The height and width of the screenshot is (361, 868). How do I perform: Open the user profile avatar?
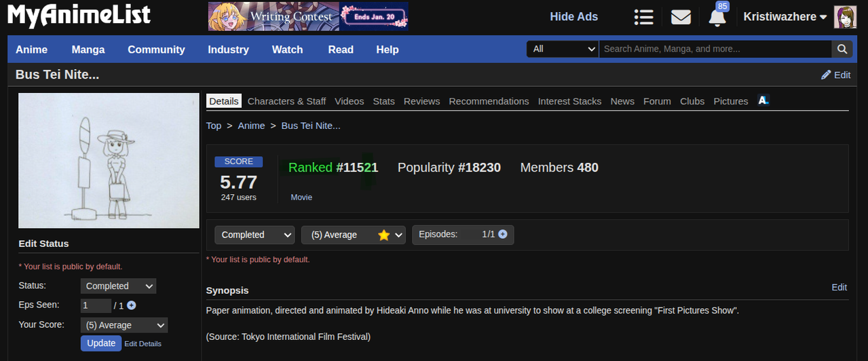click(x=845, y=17)
